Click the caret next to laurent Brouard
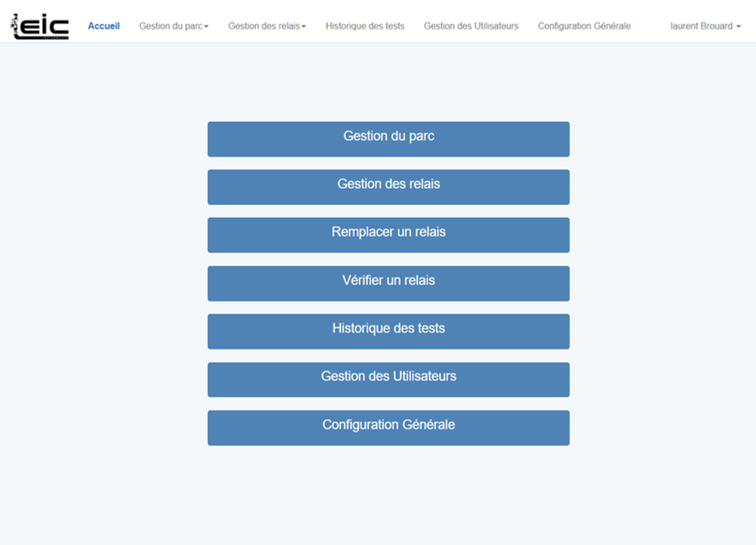The width and height of the screenshot is (756, 545). click(739, 26)
